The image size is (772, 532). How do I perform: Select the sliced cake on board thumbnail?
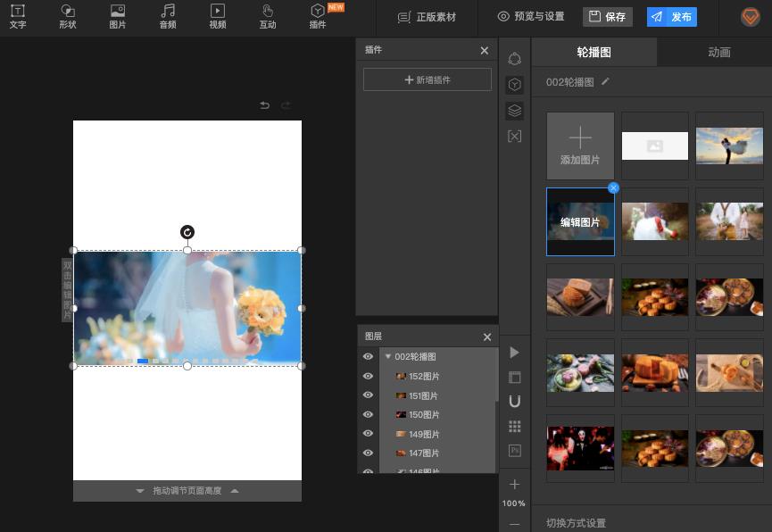[x=655, y=373]
